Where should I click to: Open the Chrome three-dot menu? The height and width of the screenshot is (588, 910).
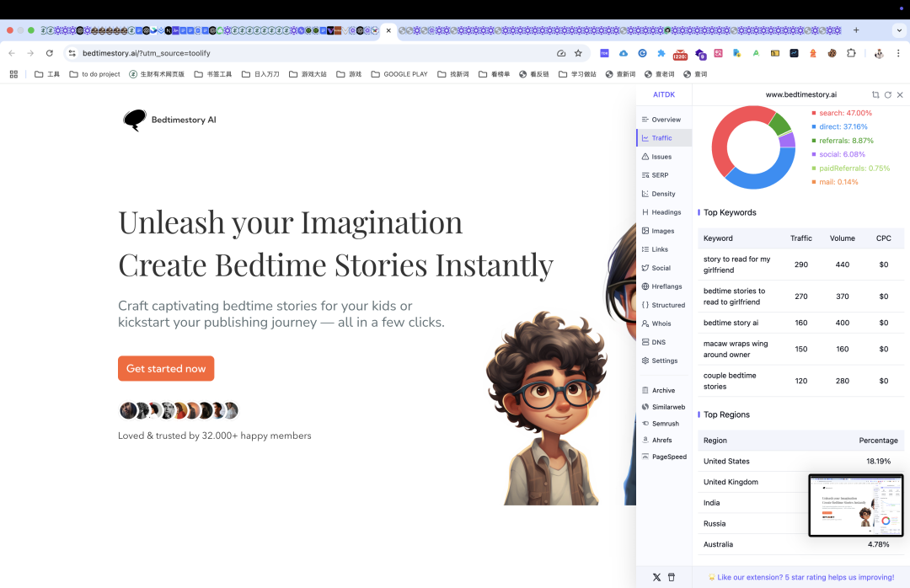[x=898, y=53]
